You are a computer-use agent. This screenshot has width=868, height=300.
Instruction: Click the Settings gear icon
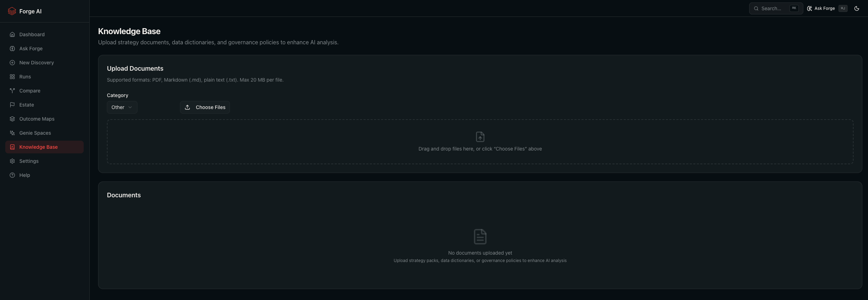coord(12,161)
